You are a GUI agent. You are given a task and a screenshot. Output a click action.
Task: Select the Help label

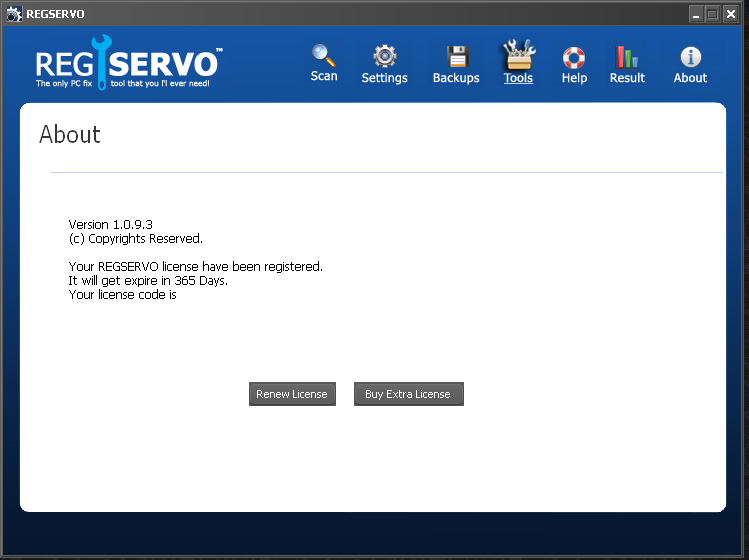coord(574,78)
